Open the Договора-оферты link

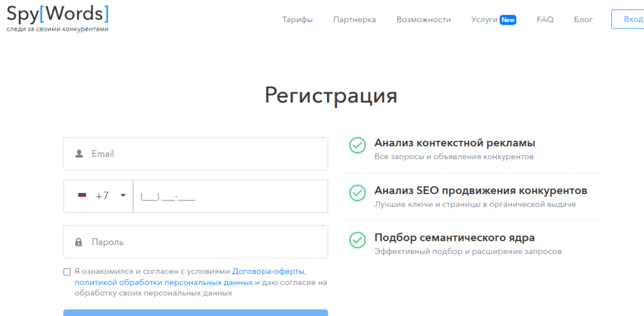(x=269, y=271)
